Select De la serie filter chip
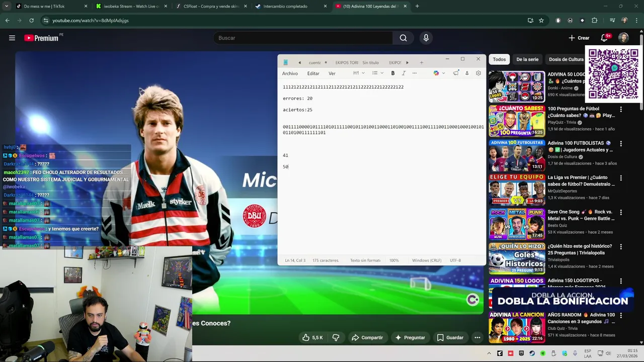Image resolution: width=644 pixels, height=362 pixels. 527,59
